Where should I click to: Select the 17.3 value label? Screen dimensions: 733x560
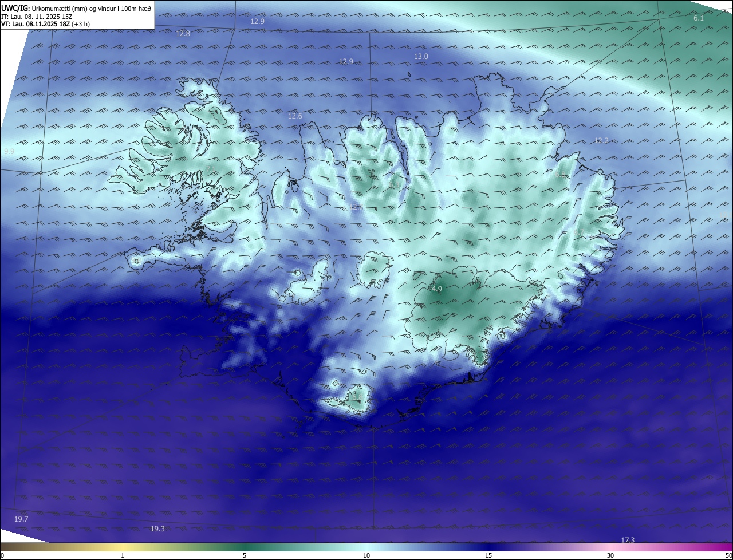point(628,540)
